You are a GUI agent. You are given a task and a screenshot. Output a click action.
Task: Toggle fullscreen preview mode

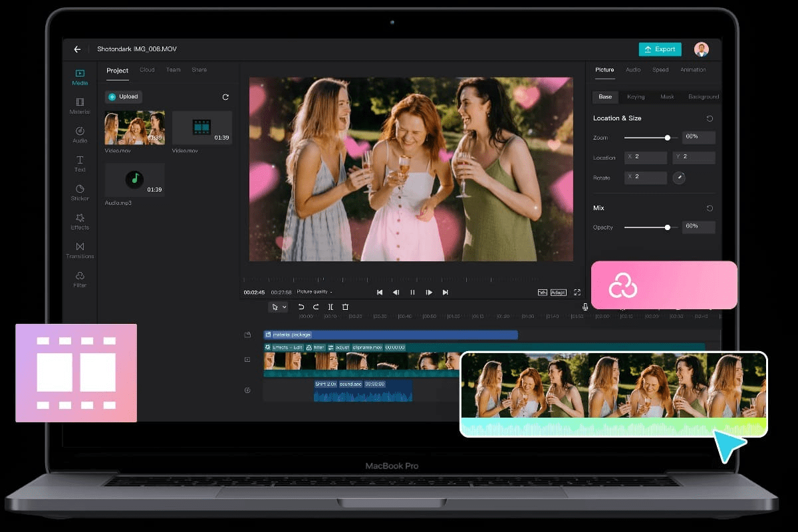pos(577,293)
